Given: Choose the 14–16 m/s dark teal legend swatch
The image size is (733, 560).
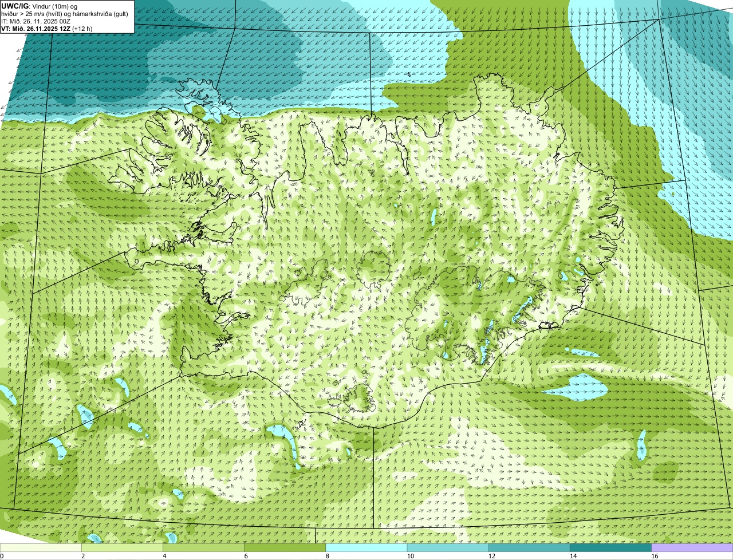Looking at the screenshot, I should (612, 548).
